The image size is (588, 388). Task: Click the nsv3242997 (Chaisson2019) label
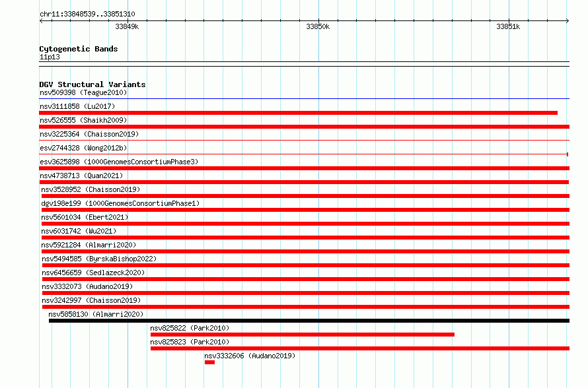pos(91,300)
